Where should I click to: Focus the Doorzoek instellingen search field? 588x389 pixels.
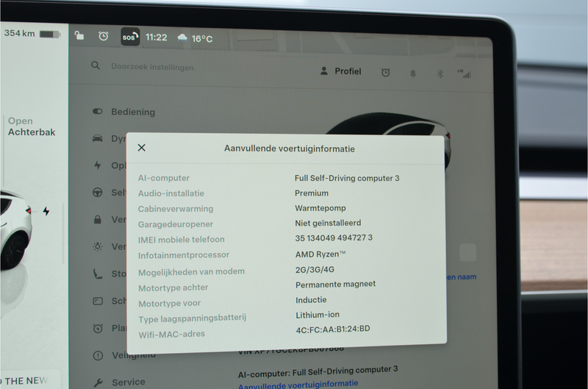[152, 67]
